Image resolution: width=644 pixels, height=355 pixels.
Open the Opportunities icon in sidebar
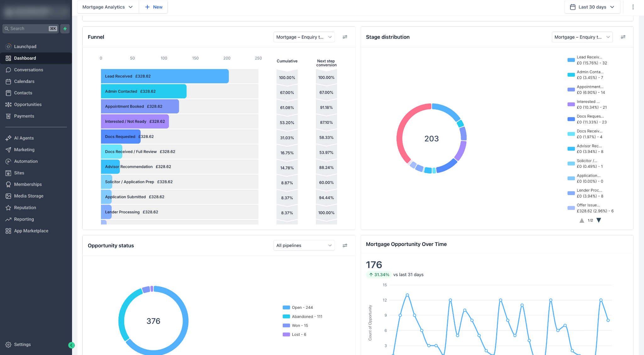coord(8,105)
